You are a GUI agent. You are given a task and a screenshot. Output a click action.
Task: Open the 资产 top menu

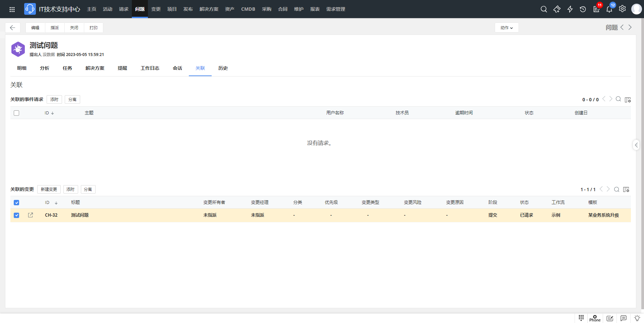[230, 9]
